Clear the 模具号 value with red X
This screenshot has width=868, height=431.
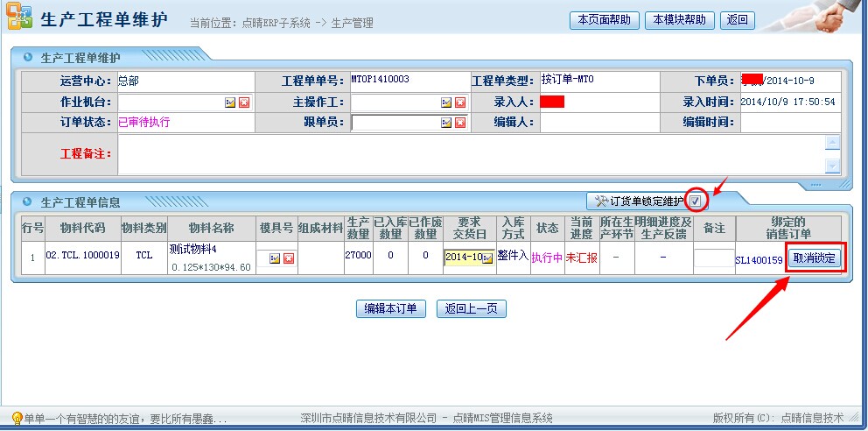tap(288, 258)
